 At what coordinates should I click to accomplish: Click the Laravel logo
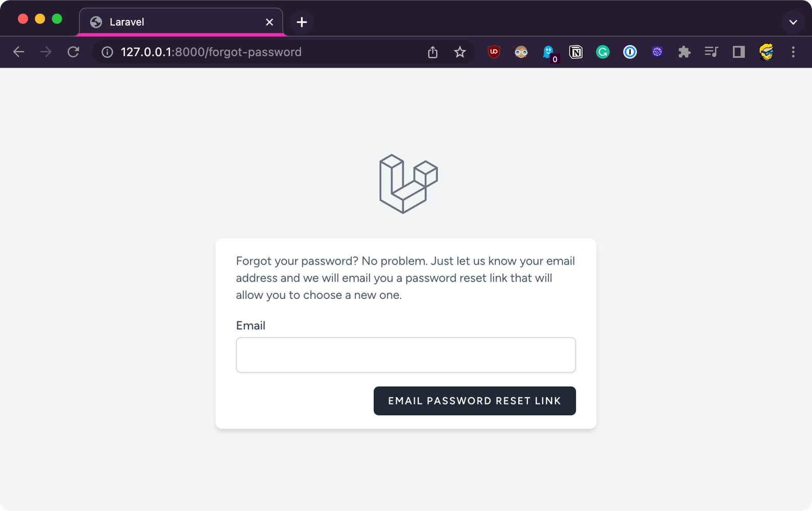[408, 184]
